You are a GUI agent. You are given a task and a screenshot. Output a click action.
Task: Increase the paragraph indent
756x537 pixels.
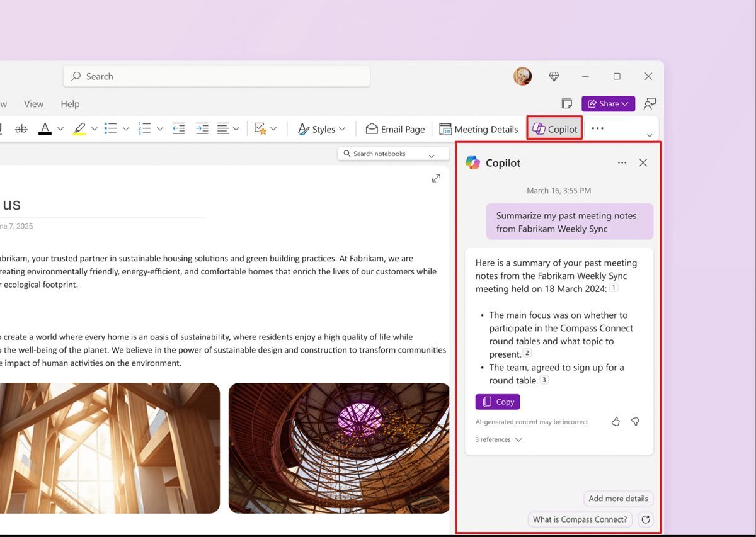(x=202, y=128)
